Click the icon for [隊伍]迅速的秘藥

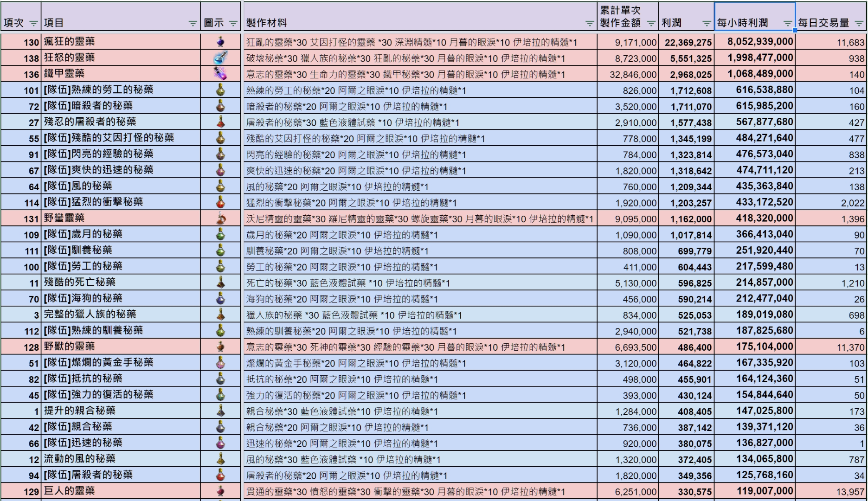click(221, 443)
